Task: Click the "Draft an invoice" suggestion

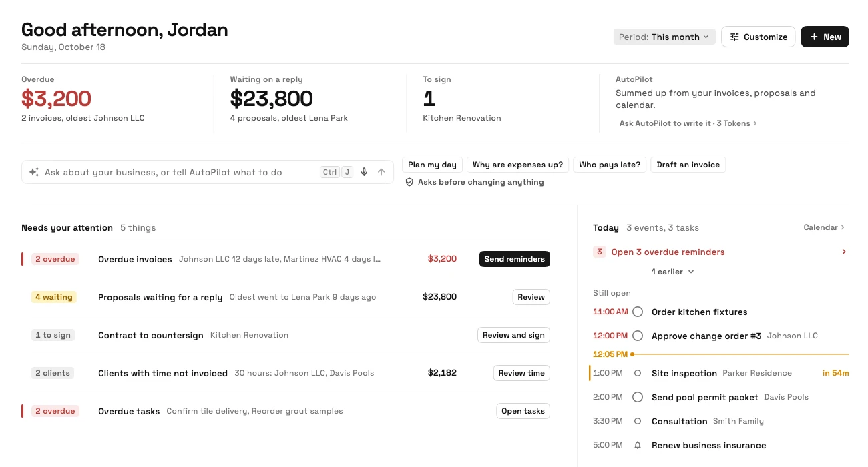Action: pyautogui.click(x=688, y=165)
